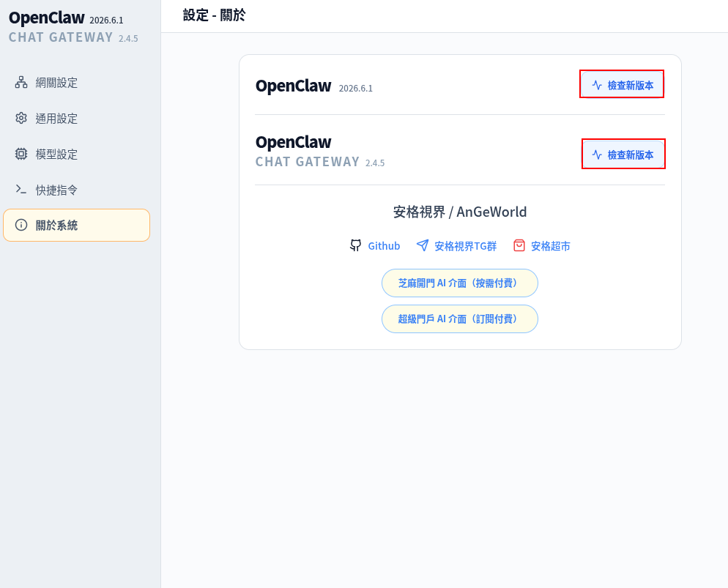The height and width of the screenshot is (588, 728).
Task: Click the GitHub cat logo icon
Action: [x=356, y=245]
